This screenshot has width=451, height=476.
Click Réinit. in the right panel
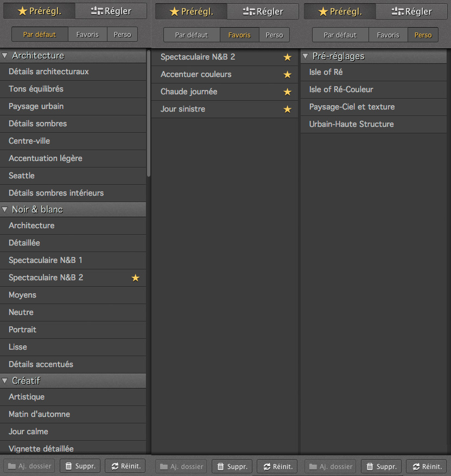[x=427, y=467]
